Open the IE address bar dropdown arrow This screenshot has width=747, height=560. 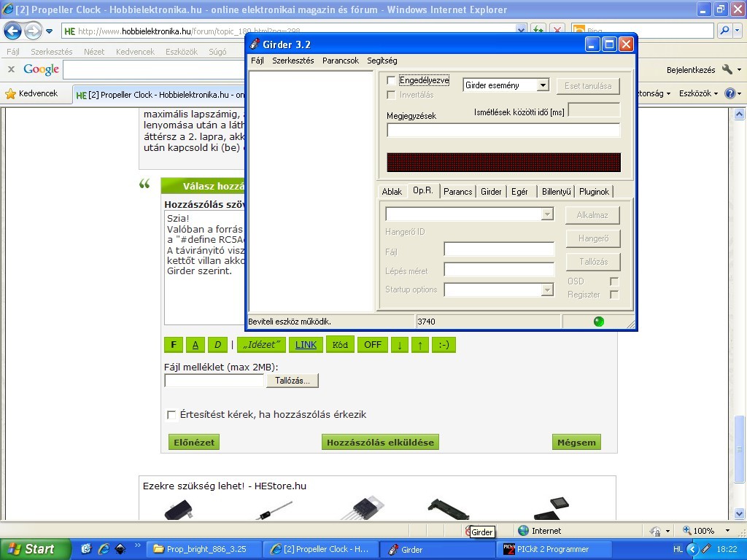click(521, 31)
